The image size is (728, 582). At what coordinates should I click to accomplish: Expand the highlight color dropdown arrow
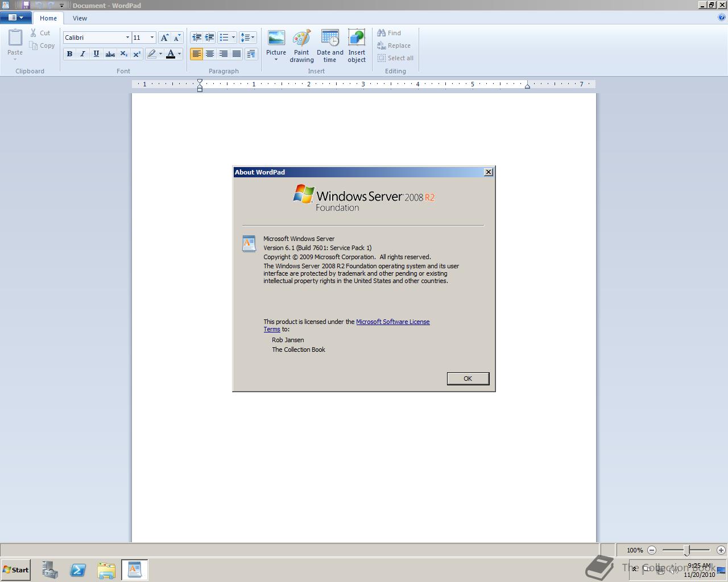click(160, 54)
